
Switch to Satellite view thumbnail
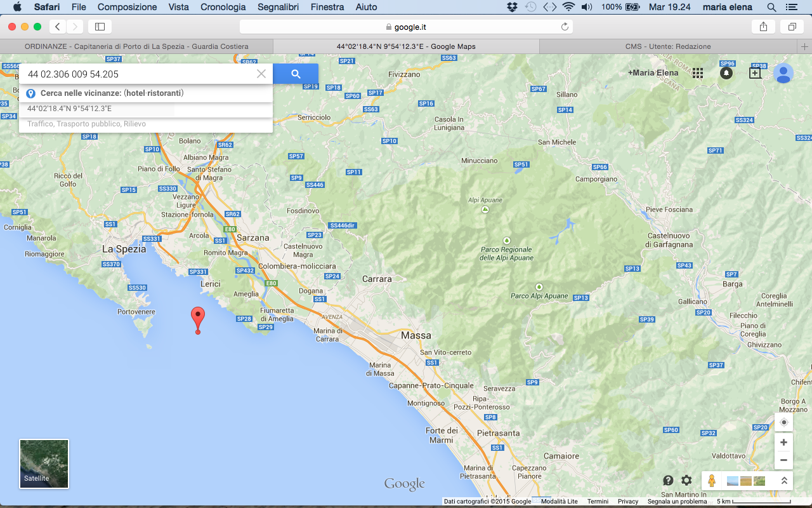(44, 464)
